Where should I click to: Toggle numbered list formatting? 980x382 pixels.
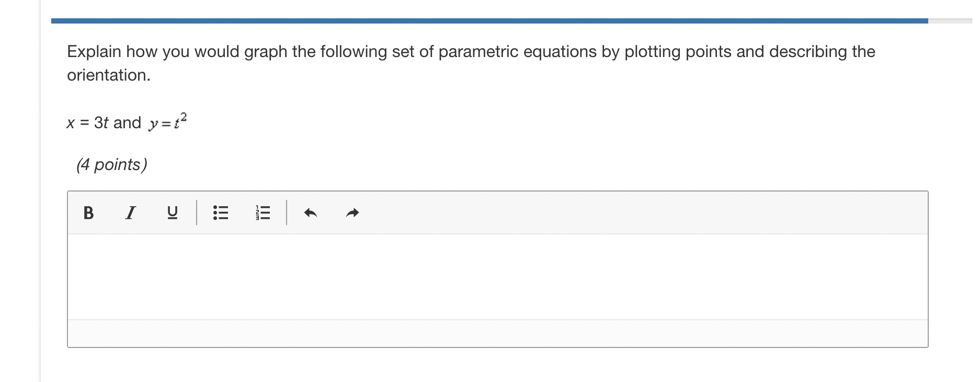[x=262, y=212]
